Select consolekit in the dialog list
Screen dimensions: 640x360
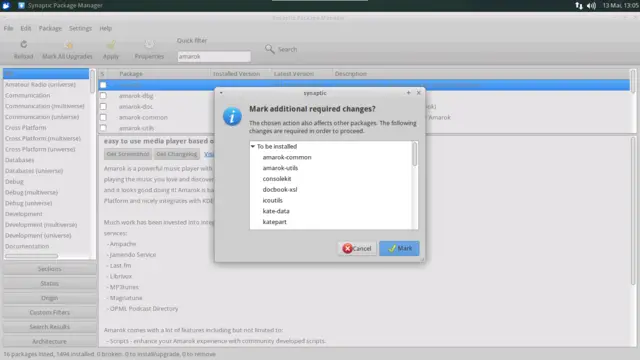click(277, 179)
